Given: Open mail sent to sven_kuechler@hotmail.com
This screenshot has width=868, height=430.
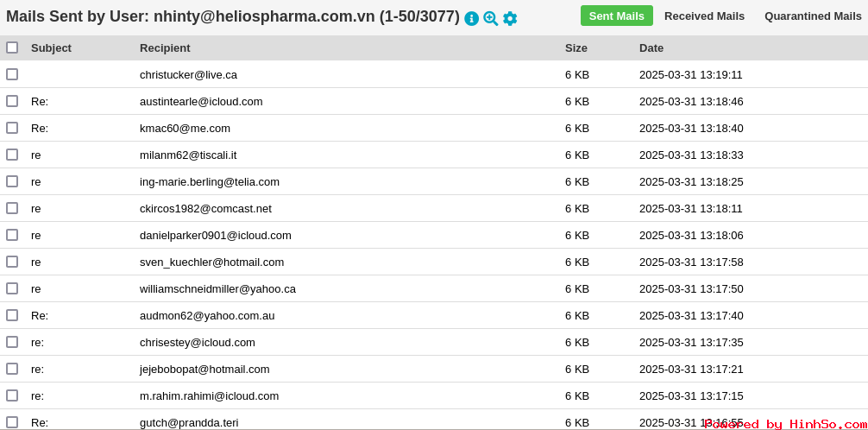Looking at the screenshot, I should [212, 262].
